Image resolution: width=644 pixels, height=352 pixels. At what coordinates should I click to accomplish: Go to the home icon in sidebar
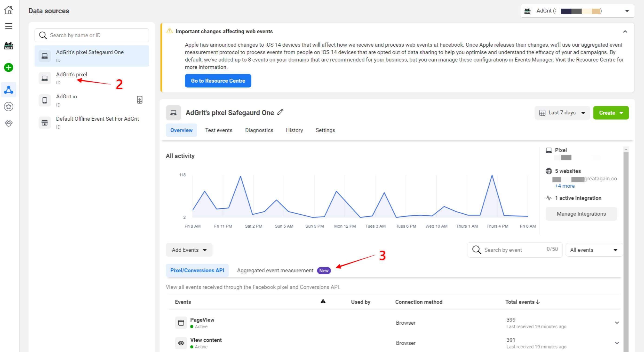point(9,10)
